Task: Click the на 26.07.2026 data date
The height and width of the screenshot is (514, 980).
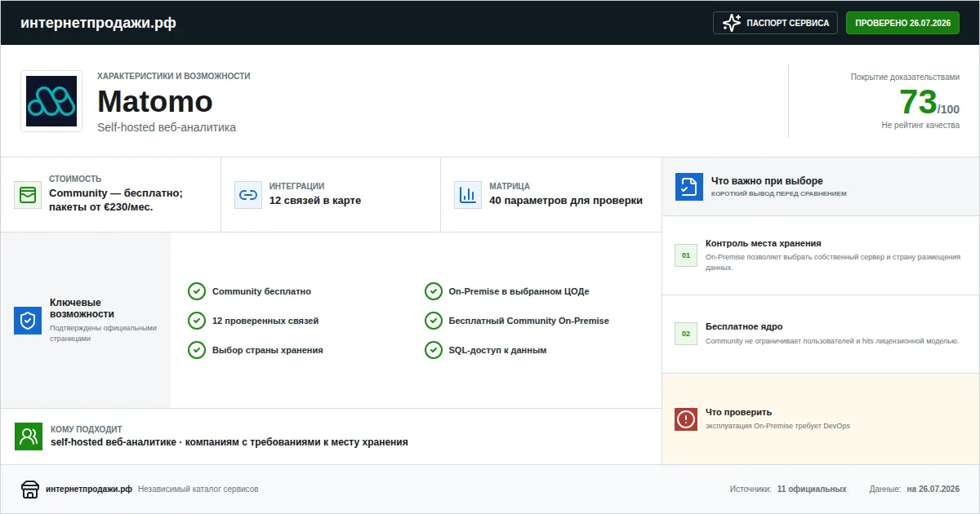Action: tap(933, 490)
